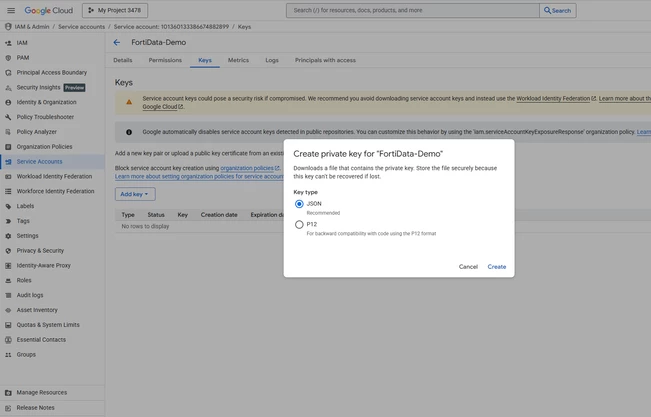
Task: Click the Principal Access Boundary icon
Action: tap(8, 73)
